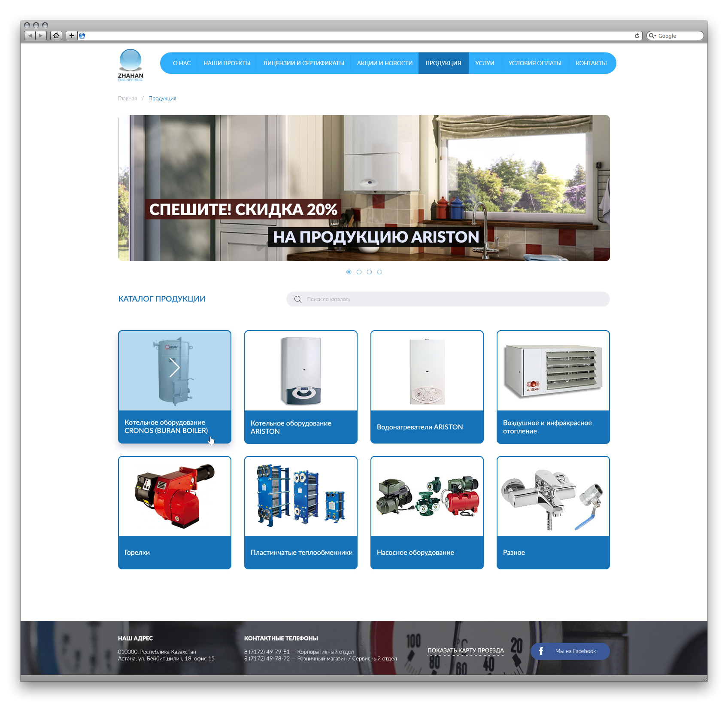This screenshot has width=728, height=702.
Task: Click the Facebook f icon in the footer
Action: (541, 651)
